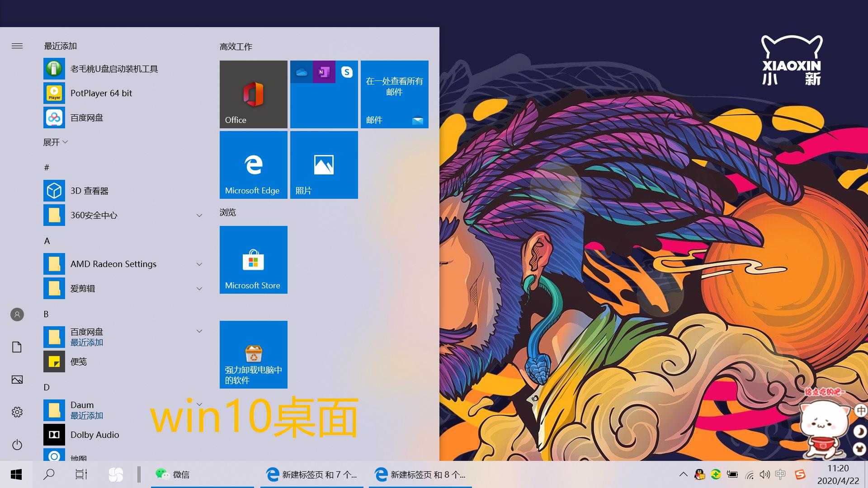Select Start menu hamburger icon

17,46
